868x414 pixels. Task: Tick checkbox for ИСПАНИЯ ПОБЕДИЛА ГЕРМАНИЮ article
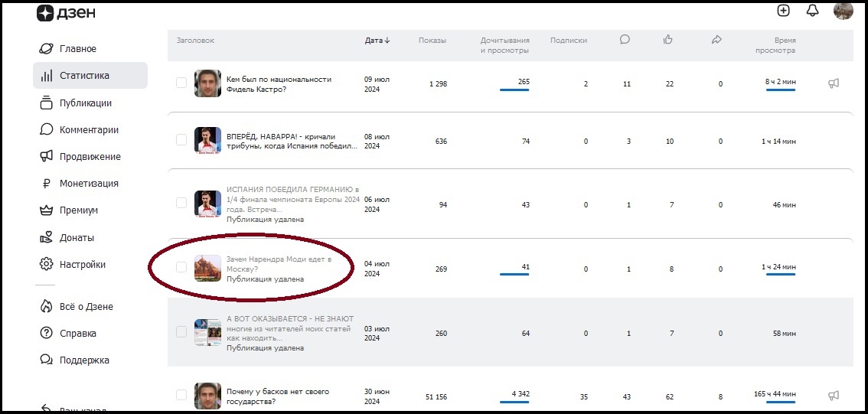click(181, 203)
